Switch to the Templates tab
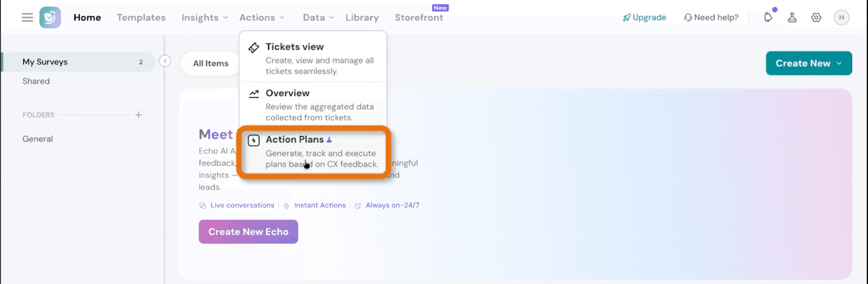Screen dimensions: 868x284 pyautogui.click(x=141, y=17)
